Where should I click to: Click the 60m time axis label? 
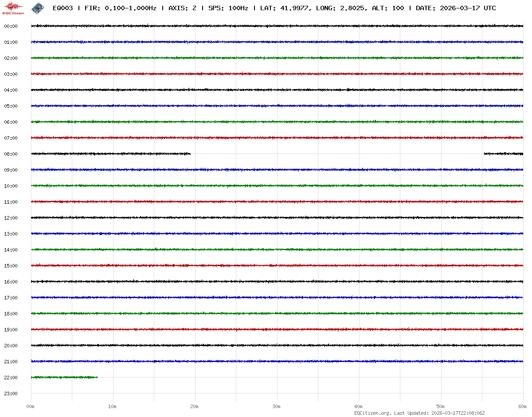pos(522,406)
